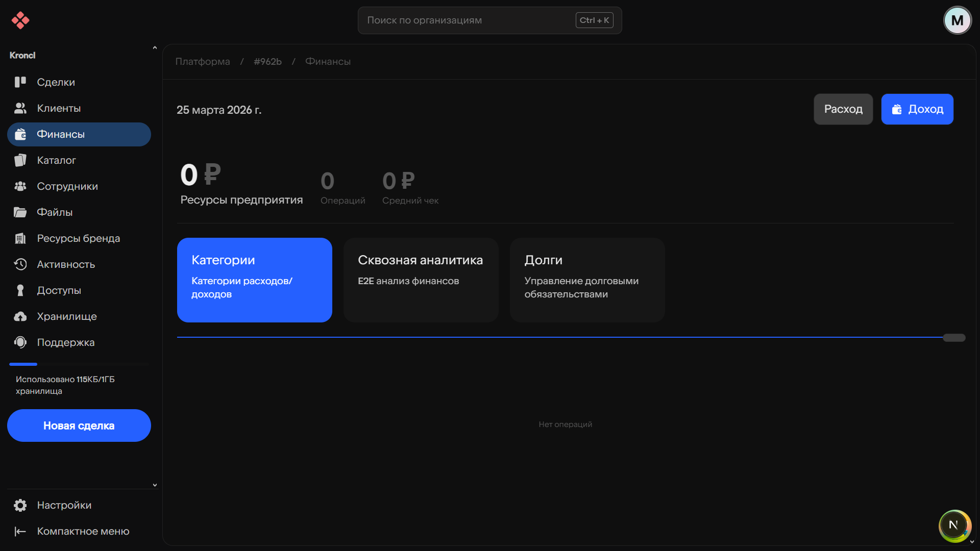Screen dimensions: 980x551
Task: Click the Файлы folder icon
Action: point(20,212)
